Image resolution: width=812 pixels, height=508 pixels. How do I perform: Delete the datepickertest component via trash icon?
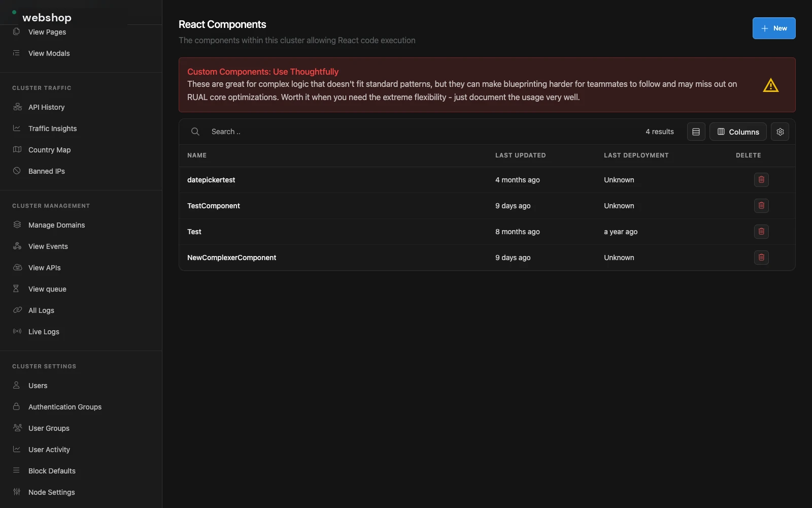[761, 180]
